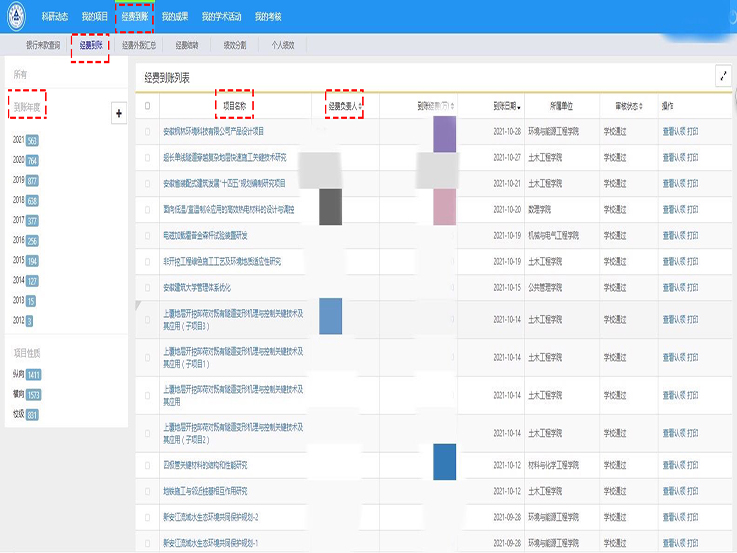Open 查看认领 for the 2021-10-28 record
737x553 pixels.
[676, 131]
